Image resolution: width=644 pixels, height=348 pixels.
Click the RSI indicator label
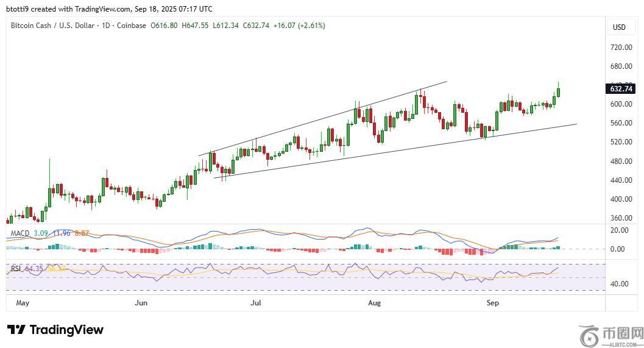16,268
